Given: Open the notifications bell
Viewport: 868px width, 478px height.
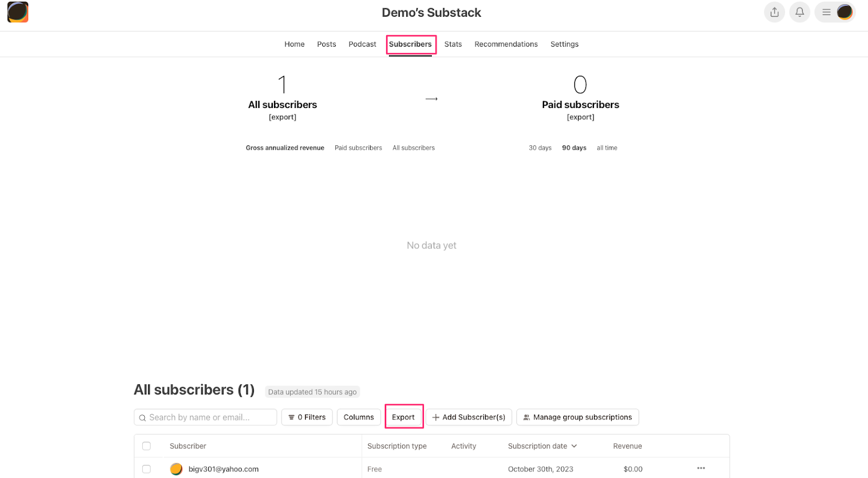Looking at the screenshot, I should pyautogui.click(x=800, y=12).
